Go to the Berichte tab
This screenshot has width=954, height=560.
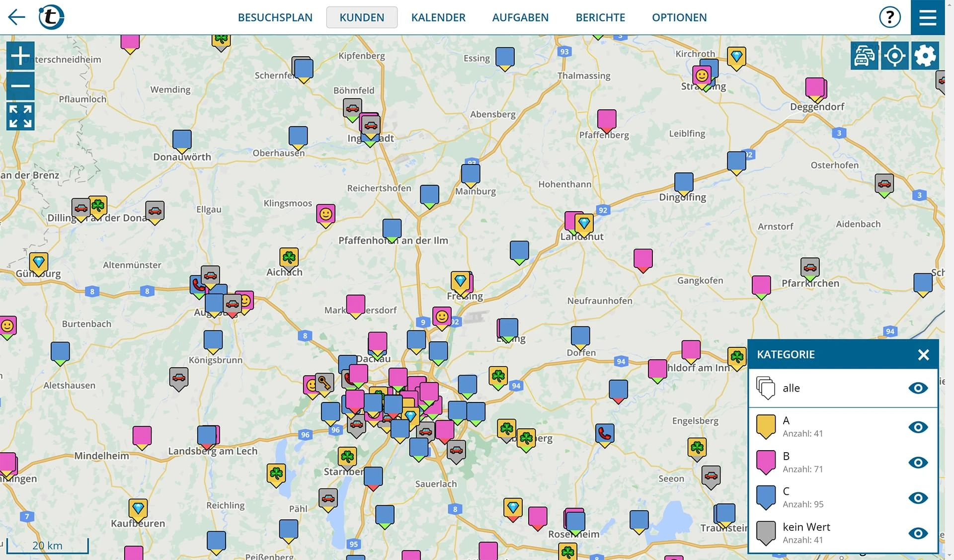600,17
